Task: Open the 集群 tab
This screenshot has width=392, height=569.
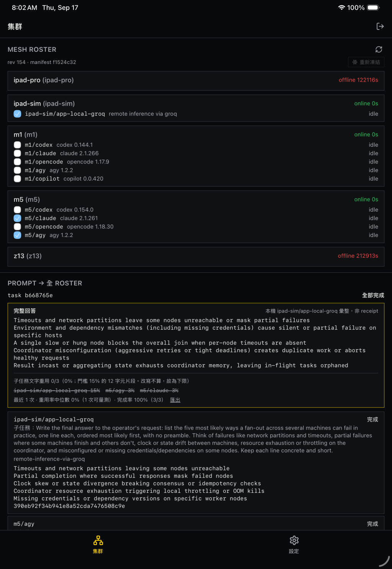Action: point(98,544)
